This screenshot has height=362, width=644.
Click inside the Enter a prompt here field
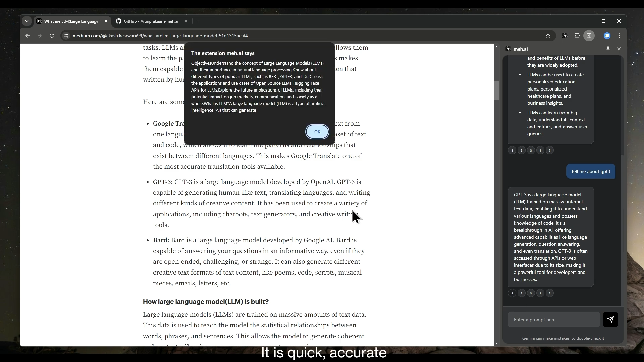(553, 320)
